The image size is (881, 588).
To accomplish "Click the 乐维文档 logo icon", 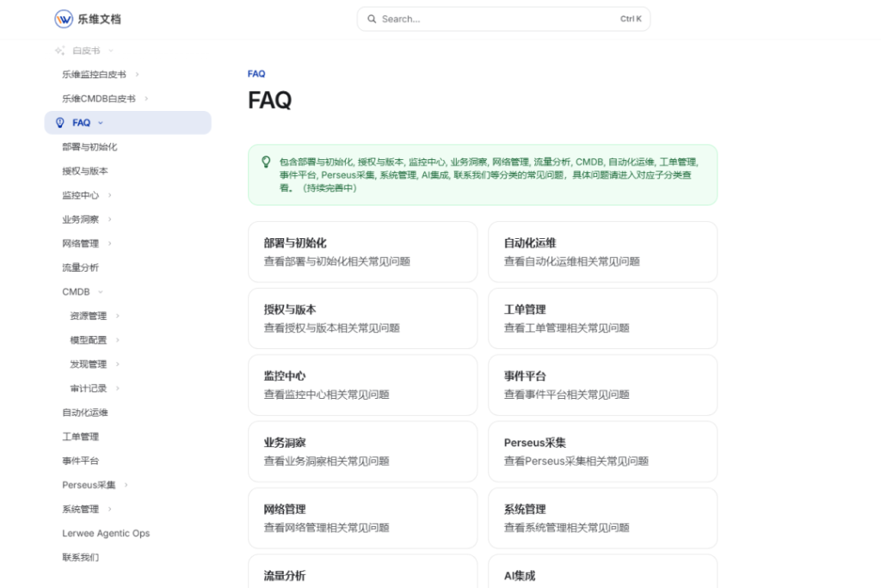I will (64, 19).
